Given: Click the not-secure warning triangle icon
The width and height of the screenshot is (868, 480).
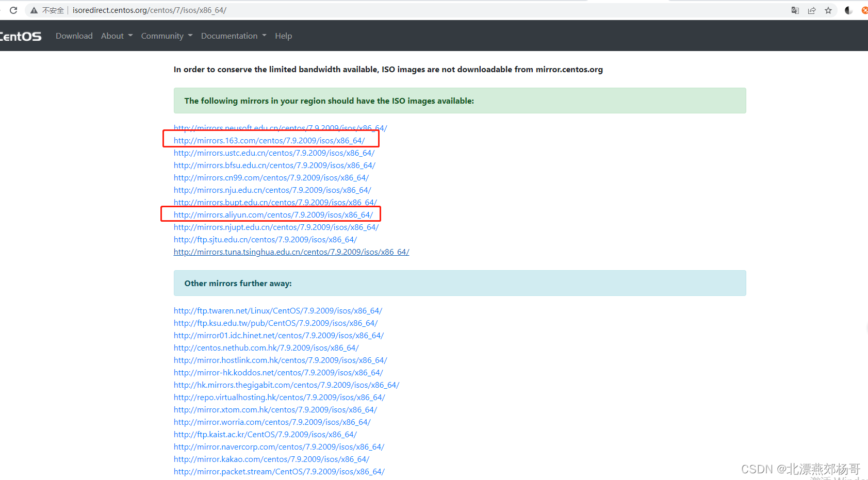Looking at the screenshot, I should [34, 10].
